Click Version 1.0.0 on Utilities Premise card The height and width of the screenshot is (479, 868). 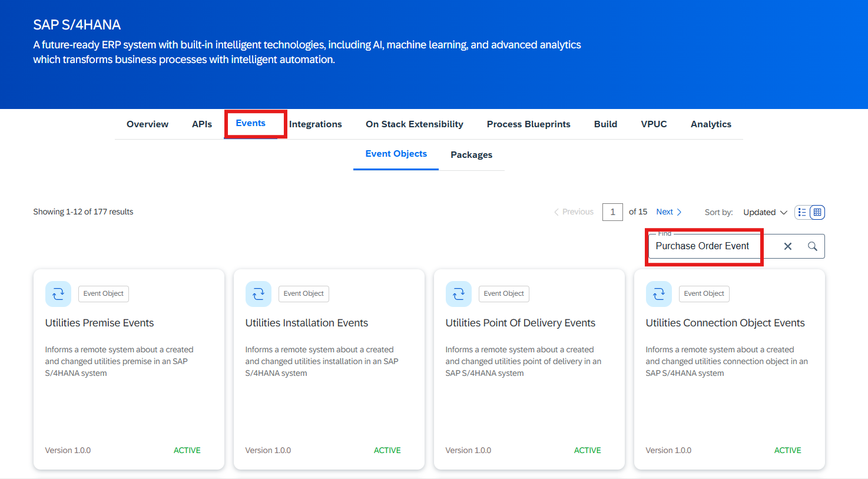coord(68,450)
